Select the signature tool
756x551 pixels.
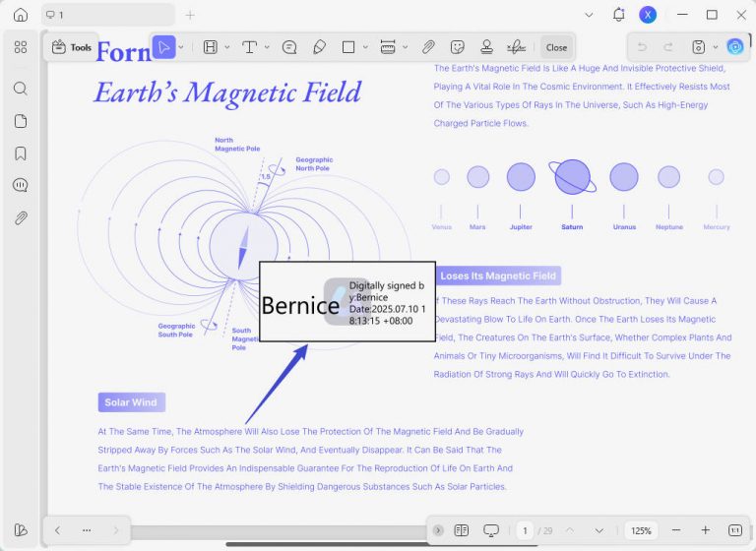pos(516,47)
